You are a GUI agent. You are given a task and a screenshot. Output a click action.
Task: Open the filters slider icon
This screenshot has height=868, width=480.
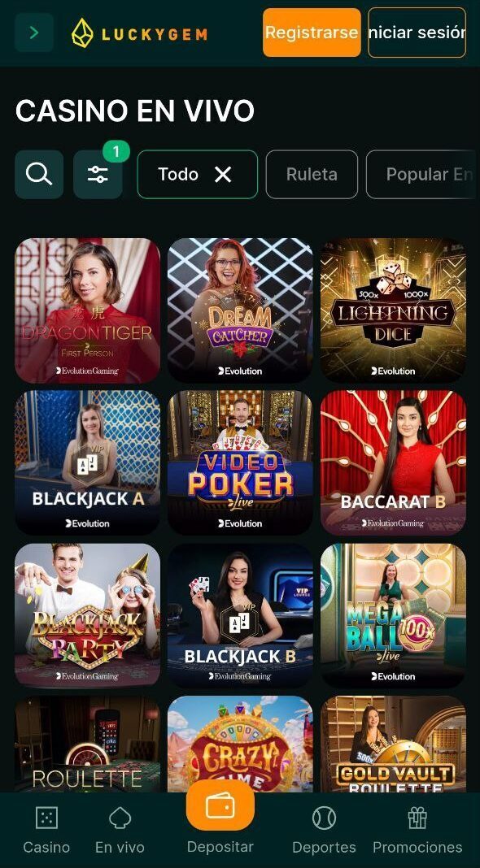tap(98, 175)
